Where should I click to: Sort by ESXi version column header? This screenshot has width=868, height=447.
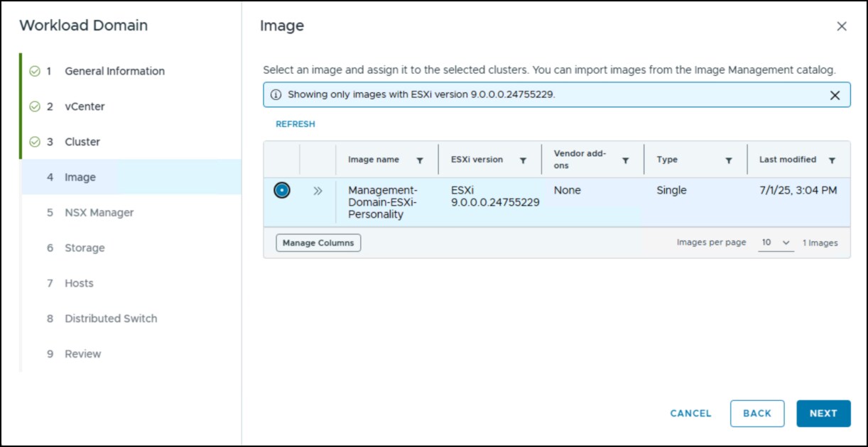(x=477, y=160)
